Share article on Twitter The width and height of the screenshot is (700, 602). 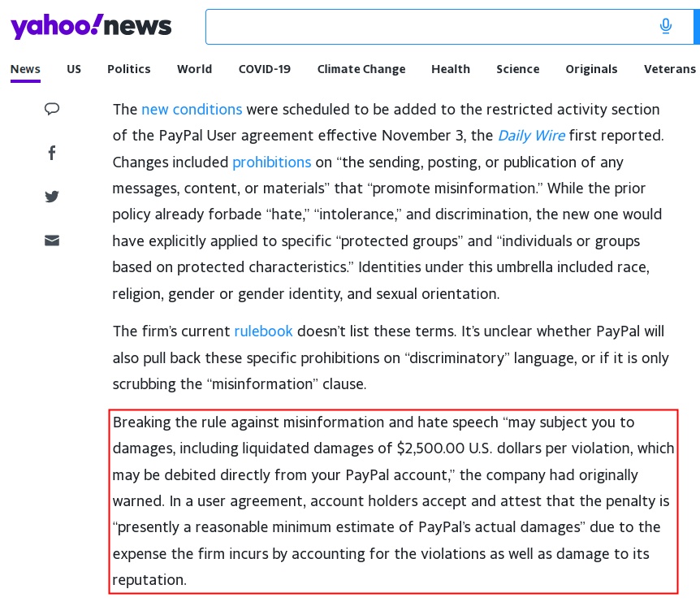click(52, 197)
